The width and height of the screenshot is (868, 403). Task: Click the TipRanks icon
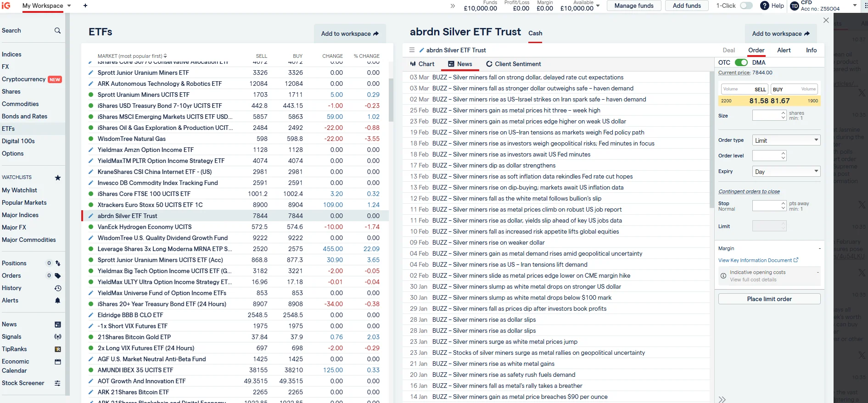coord(58,349)
